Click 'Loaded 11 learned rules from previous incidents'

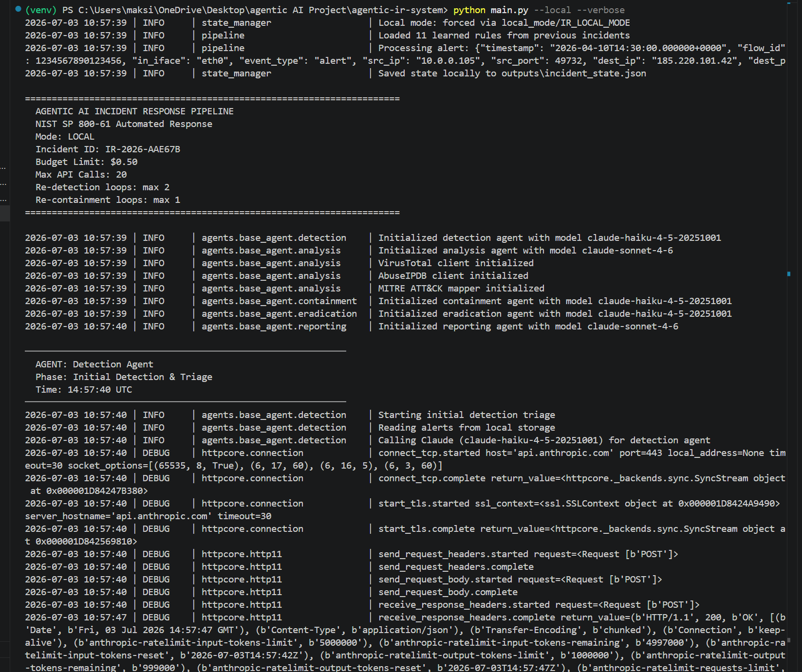pos(504,36)
